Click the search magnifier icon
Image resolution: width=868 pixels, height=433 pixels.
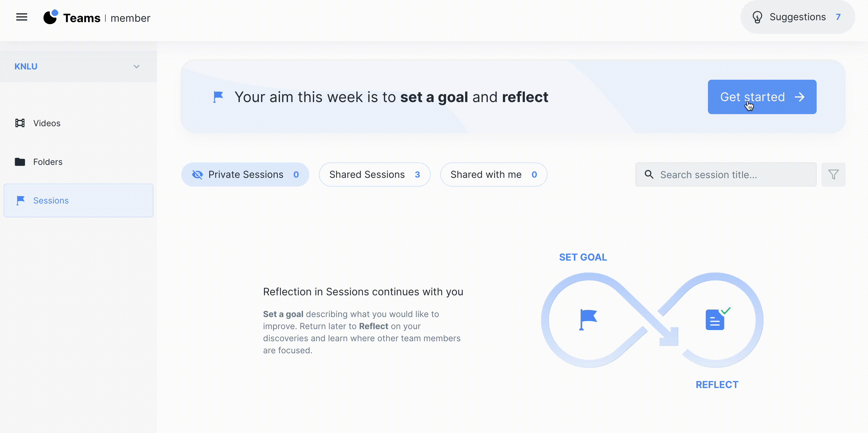(649, 175)
